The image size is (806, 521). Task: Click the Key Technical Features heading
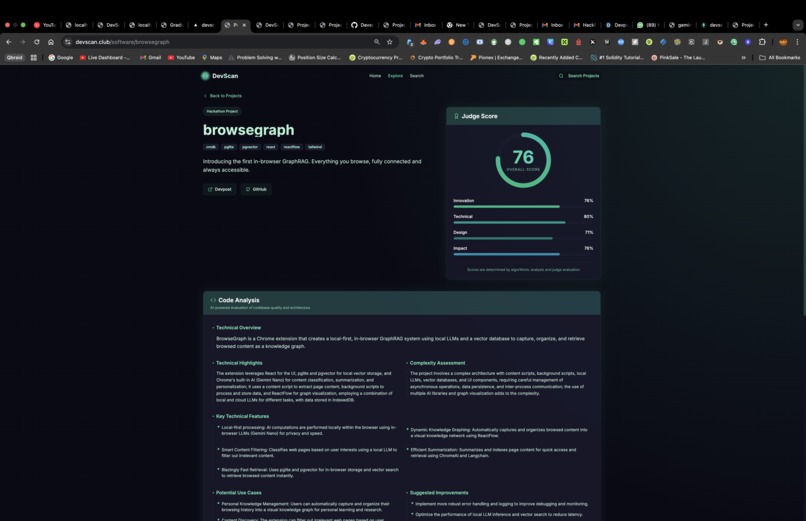click(243, 416)
